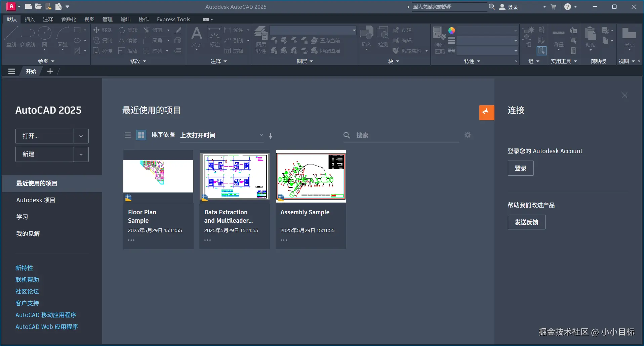Open the AutoCAD application menu (red A logo)
The width and height of the screenshot is (644, 346).
point(11,6)
